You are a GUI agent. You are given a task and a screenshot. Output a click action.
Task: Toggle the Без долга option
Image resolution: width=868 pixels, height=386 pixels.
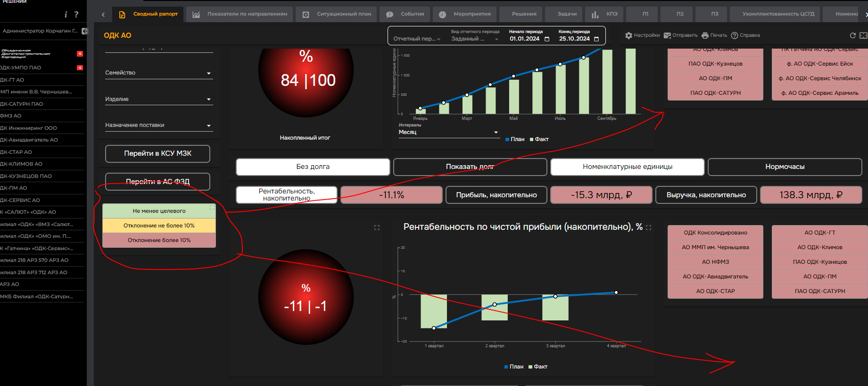tap(313, 167)
